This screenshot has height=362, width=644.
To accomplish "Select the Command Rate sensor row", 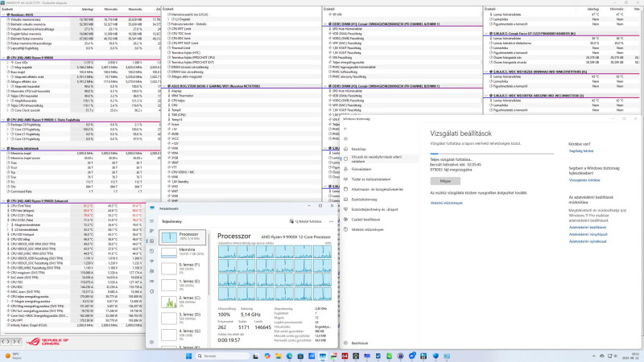I will (80, 191).
